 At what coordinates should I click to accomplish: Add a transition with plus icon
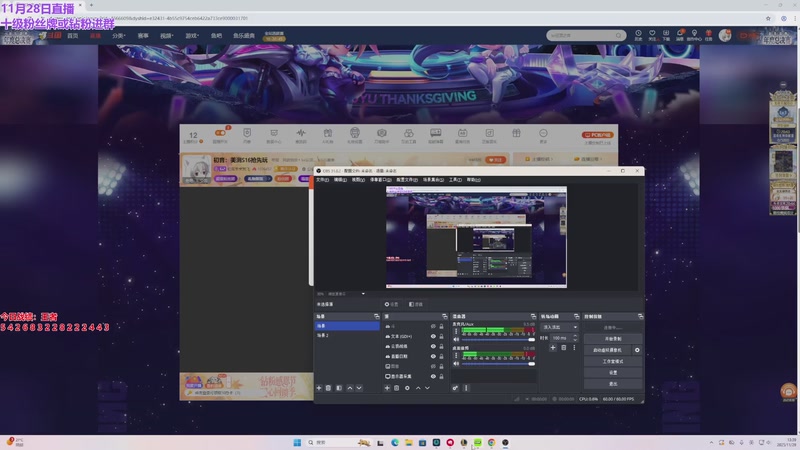coord(553,348)
